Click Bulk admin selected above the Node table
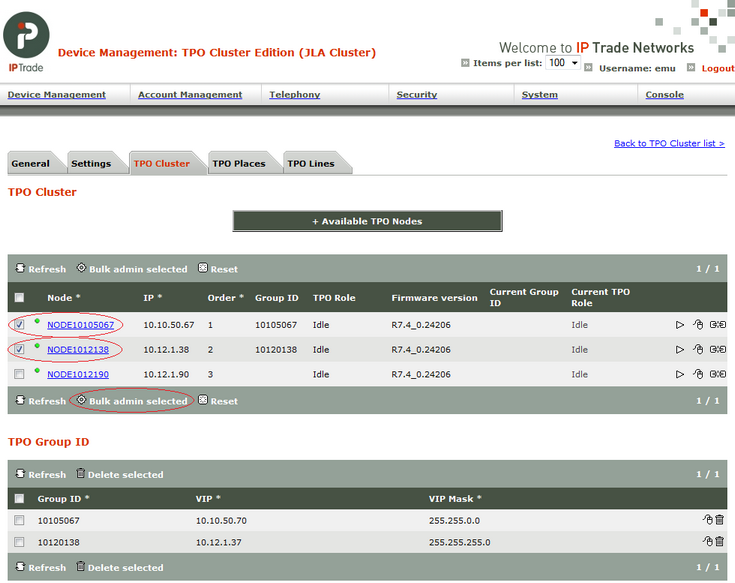Screen dimensions: 735x583 pos(132,269)
